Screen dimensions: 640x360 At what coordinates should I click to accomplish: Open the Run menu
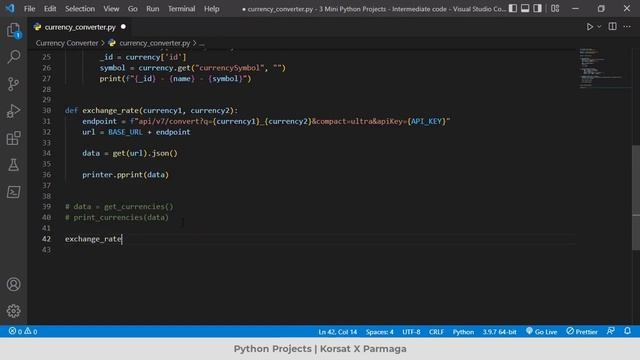tap(153, 9)
